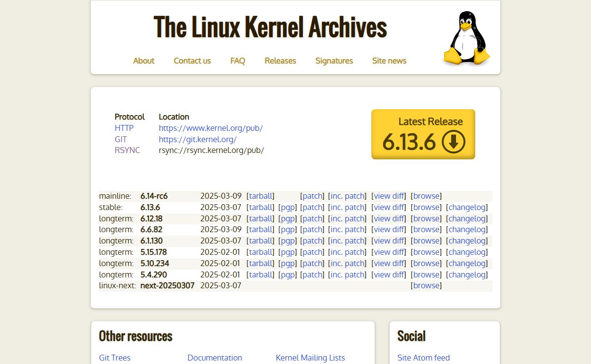This screenshot has height=364, width=591.
Task: Click The Linux Kernel Archives title
Action: click(x=270, y=27)
